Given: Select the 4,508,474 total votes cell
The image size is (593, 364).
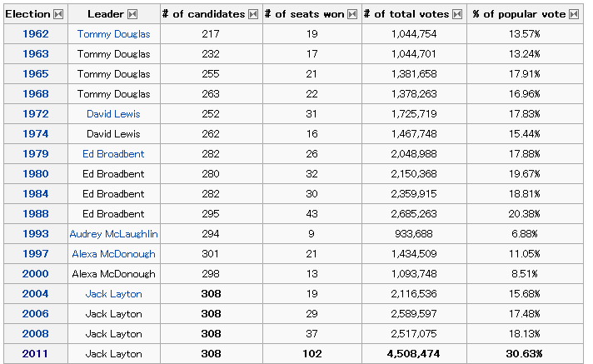Looking at the screenshot, I should pyautogui.click(x=414, y=354).
